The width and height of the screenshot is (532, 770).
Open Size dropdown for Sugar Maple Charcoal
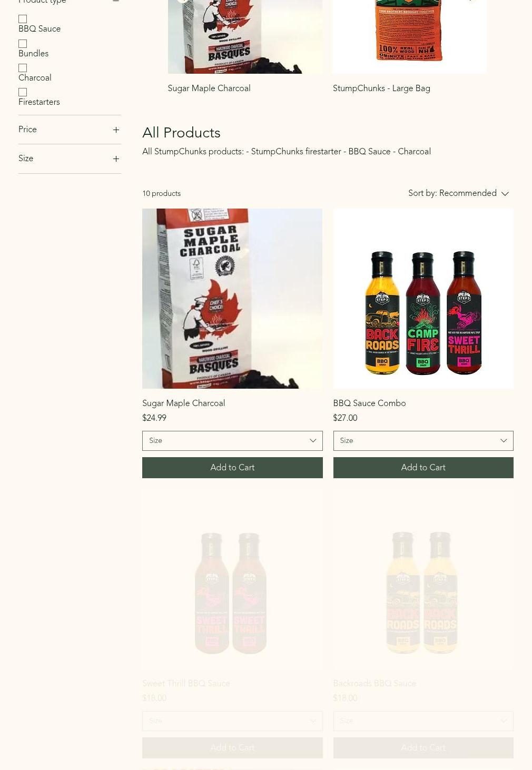tap(232, 441)
